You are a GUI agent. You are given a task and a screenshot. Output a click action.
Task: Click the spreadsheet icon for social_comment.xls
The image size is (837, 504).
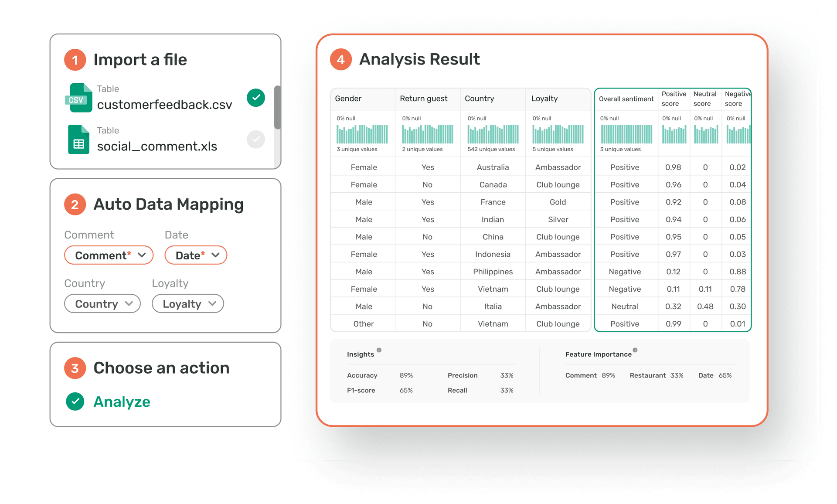pos(79,140)
